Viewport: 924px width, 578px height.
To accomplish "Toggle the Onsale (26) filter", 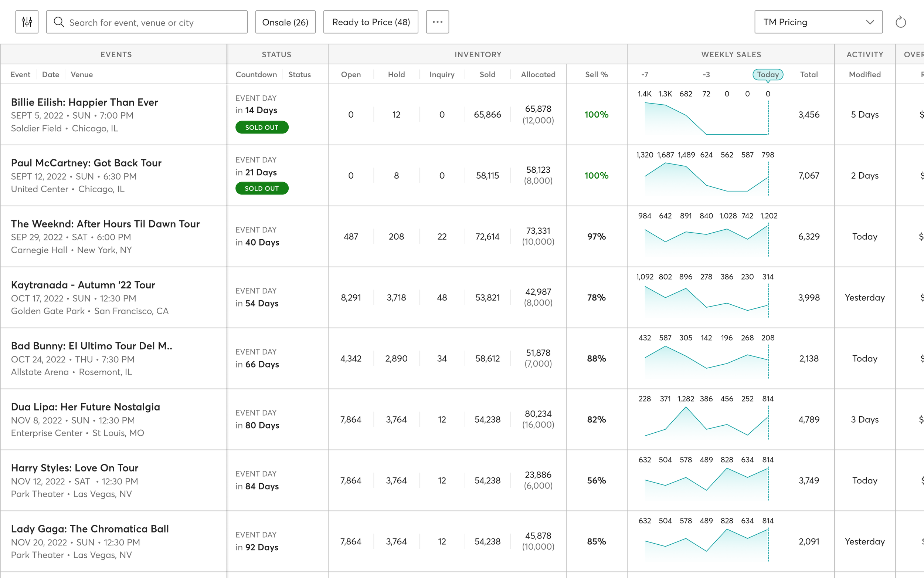I will coord(285,22).
